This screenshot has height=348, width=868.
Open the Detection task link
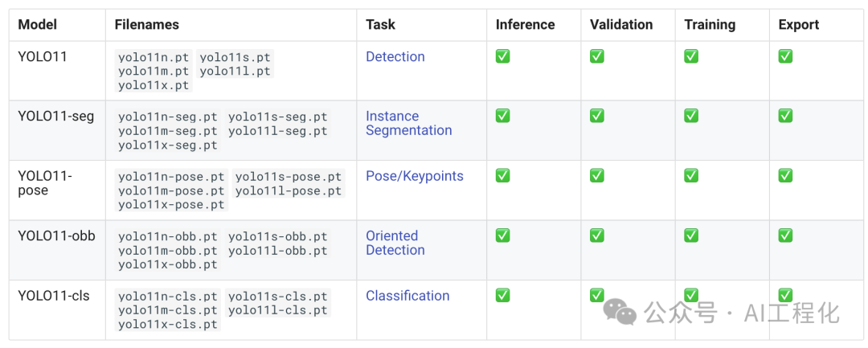(x=395, y=56)
